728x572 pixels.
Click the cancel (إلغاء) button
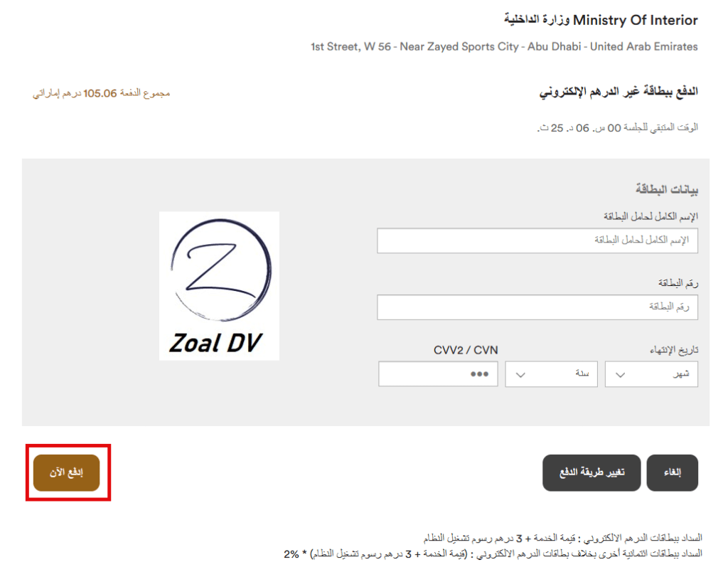673,472
